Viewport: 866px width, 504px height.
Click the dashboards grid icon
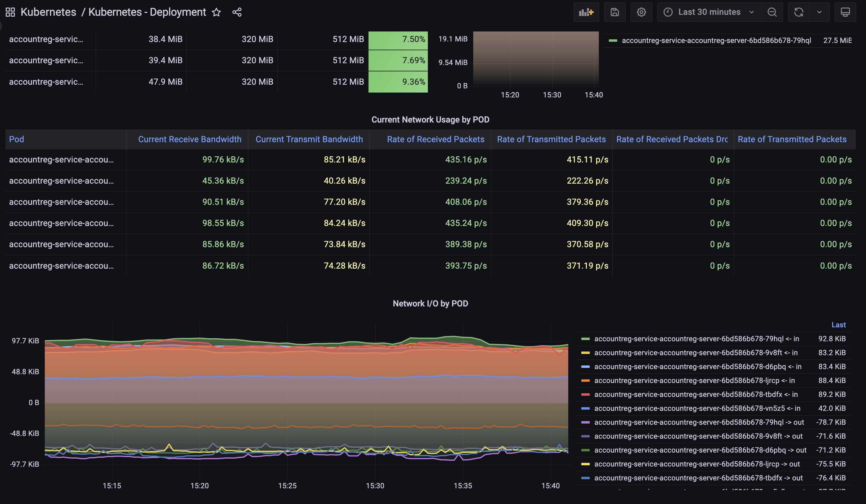click(10, 12)
